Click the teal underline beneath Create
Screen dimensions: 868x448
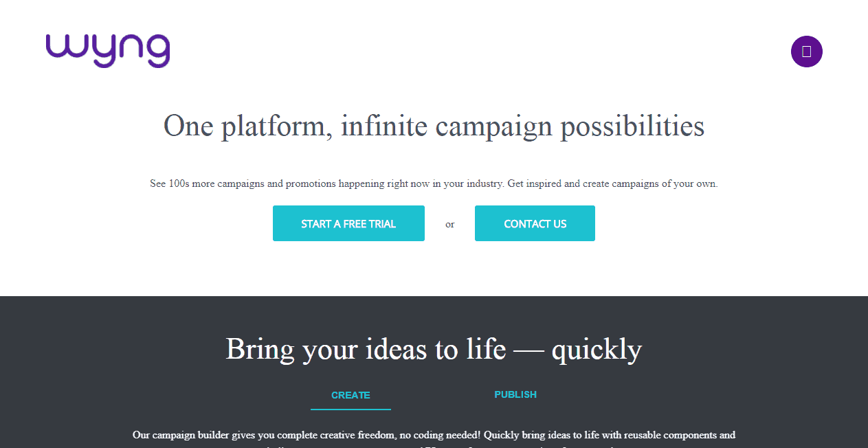tap(350, 410)
